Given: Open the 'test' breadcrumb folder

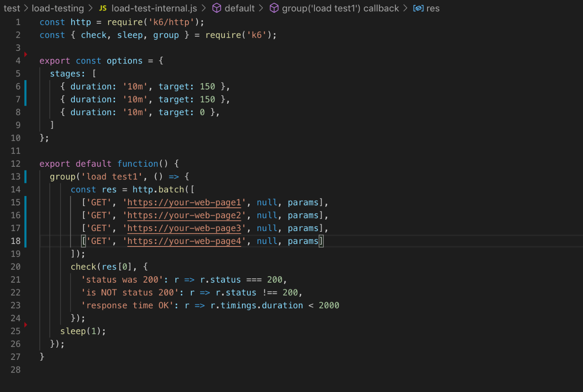Looking at the screenshot, I should pyautogui.click(x=12, y=8).
